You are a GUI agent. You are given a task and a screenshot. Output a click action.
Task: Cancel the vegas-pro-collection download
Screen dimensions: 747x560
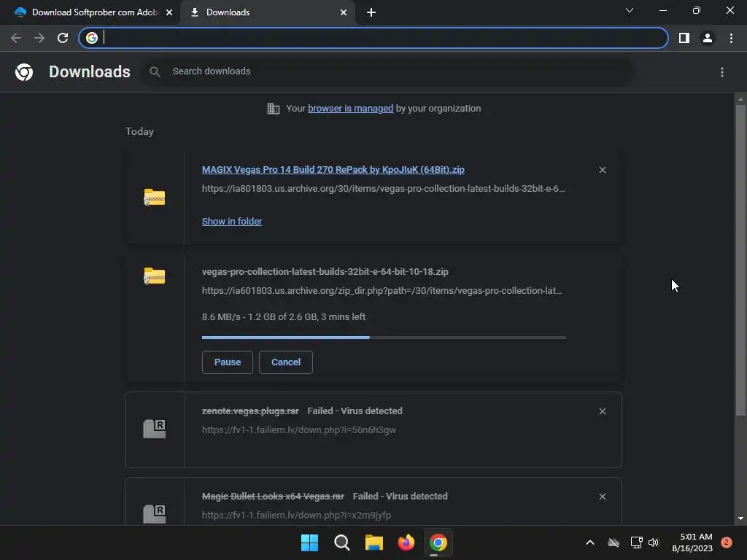286,362
